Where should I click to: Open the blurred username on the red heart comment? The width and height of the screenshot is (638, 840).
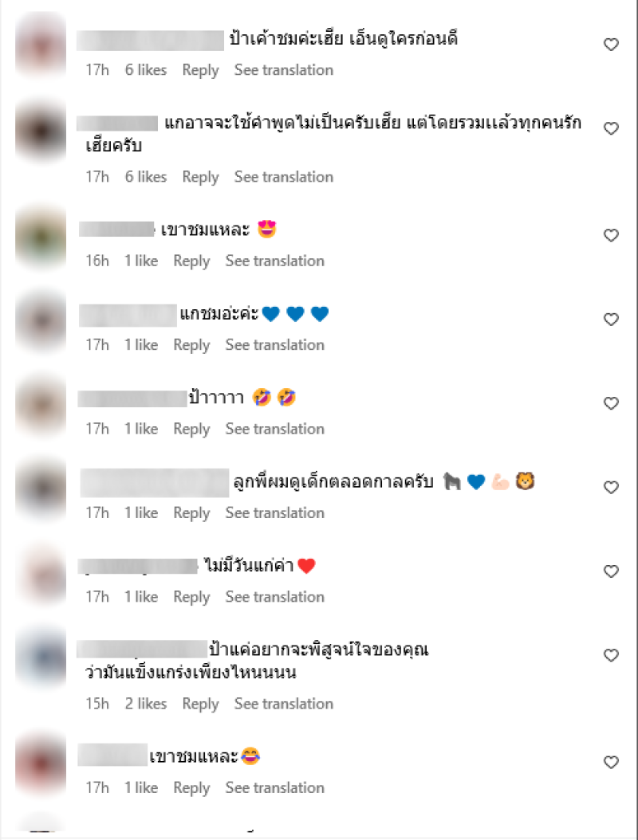pos(138,567)
